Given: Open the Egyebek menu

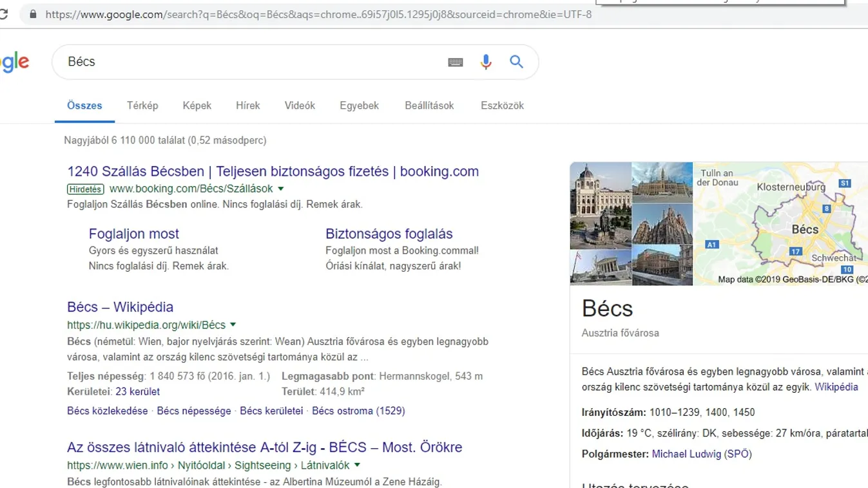Looking at the screenshot, I should click(359, 106).
